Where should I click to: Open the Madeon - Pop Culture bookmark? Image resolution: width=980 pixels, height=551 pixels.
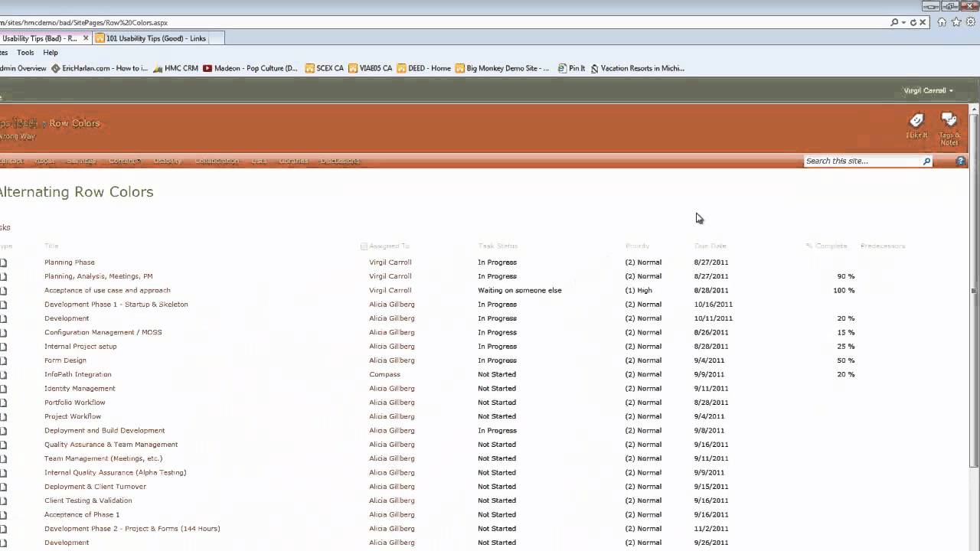250,68
